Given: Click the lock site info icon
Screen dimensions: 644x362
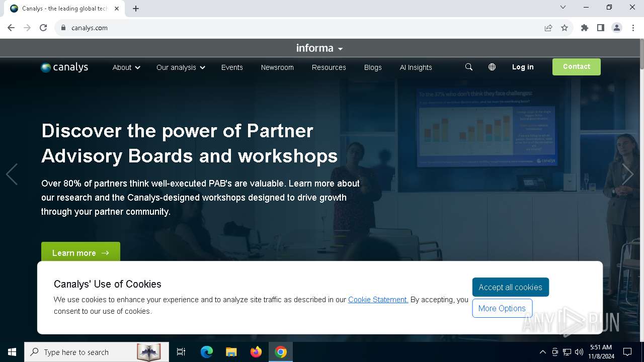Looking at the screenshot, I should [63, 28].
